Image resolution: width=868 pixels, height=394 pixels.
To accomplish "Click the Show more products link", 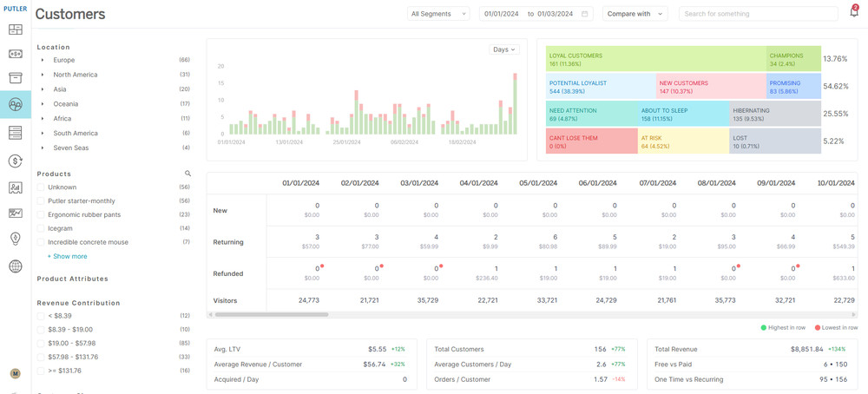I will [67, 256].
